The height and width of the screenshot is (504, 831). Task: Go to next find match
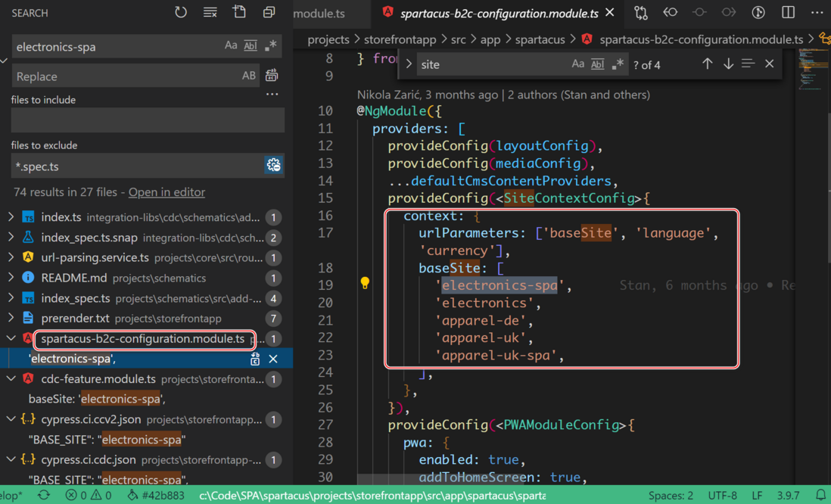tap(728, 64)
